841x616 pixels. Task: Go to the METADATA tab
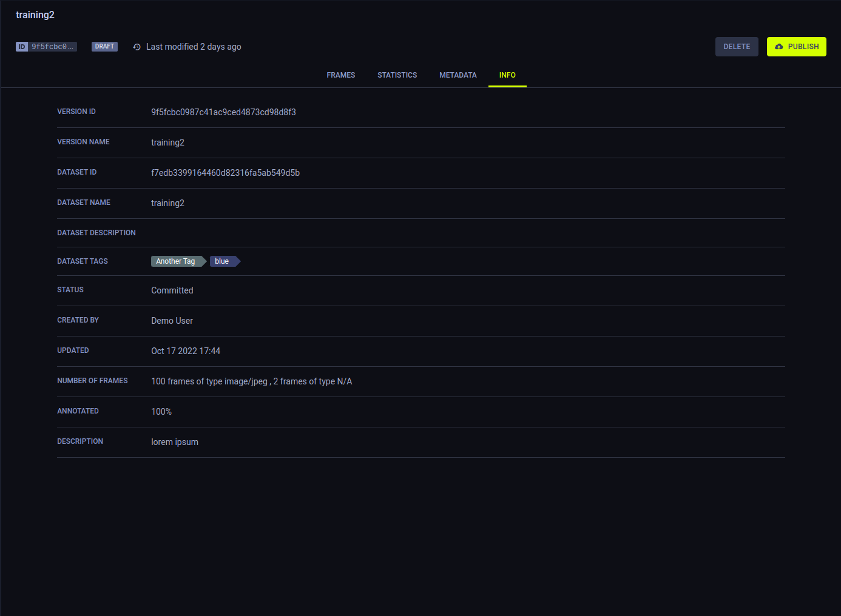[458, 75]
